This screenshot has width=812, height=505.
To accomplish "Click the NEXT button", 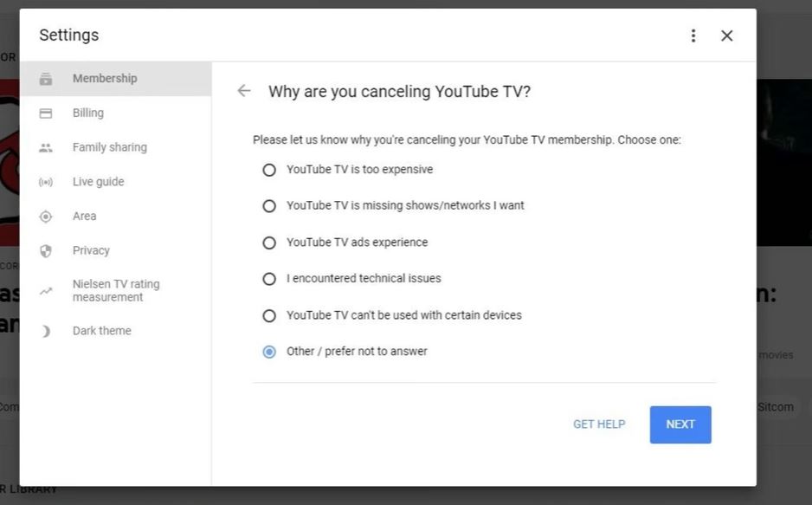I will (680, 424).
